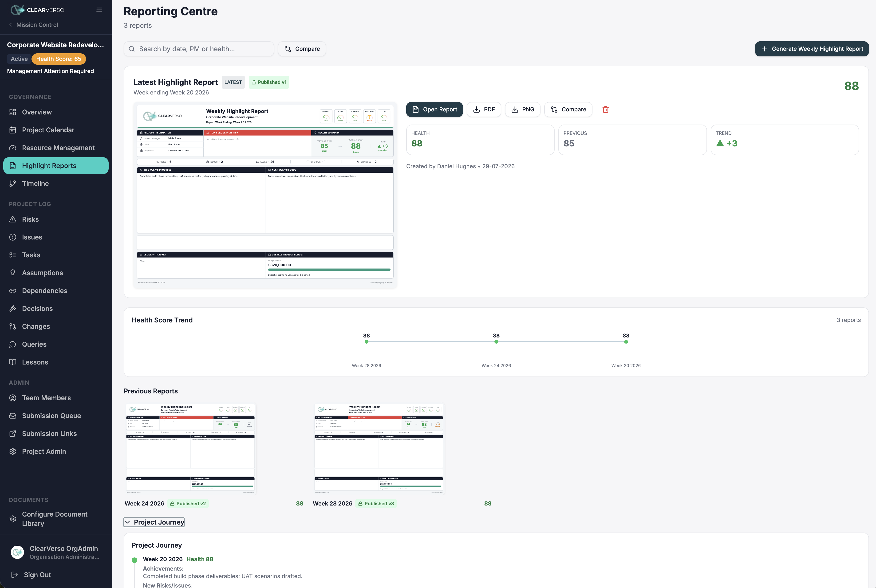Click the Lessons book icon

coord(13,362)
